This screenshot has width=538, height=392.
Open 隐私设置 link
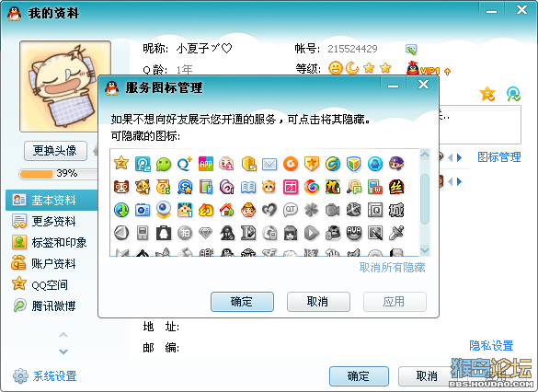pos(491,345)
